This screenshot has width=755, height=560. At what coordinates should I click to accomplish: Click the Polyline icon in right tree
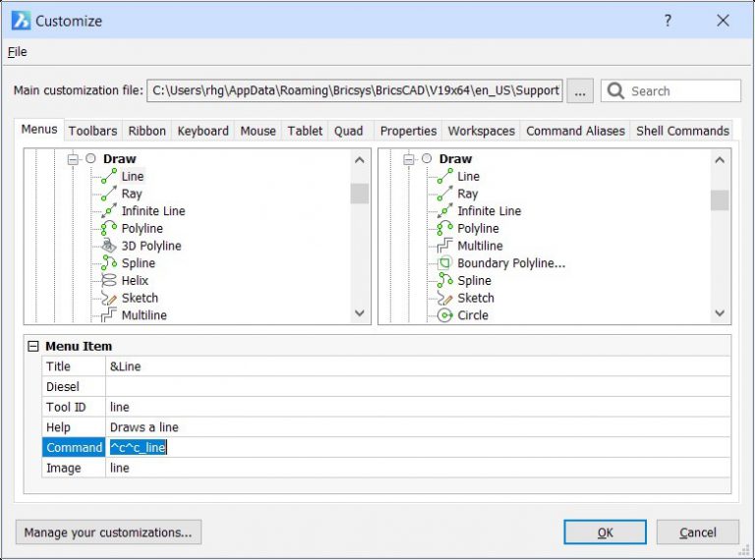(445, 228)
